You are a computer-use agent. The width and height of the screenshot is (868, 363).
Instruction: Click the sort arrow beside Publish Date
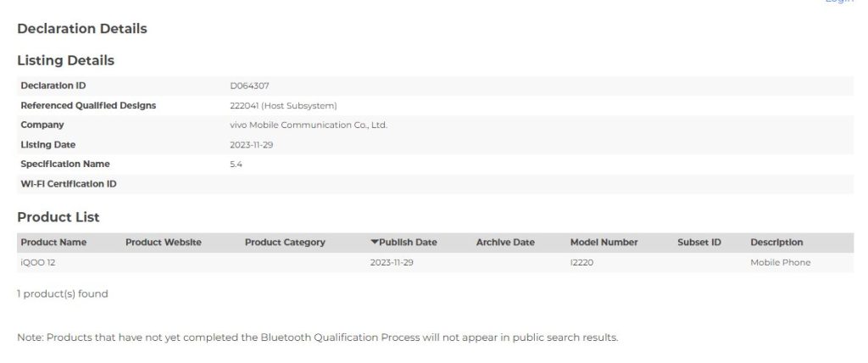coord(375,243)
